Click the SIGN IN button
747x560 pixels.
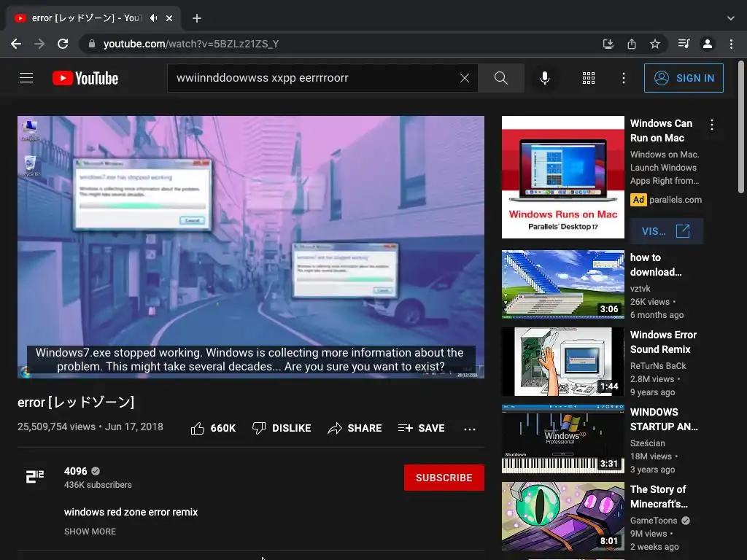point(684,78)
